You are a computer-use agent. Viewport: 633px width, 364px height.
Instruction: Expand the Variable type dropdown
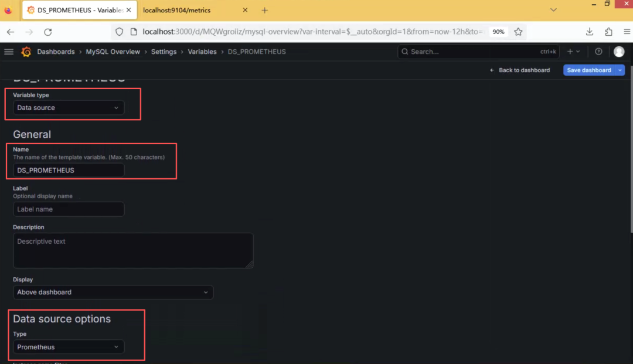tap(69, 108)
